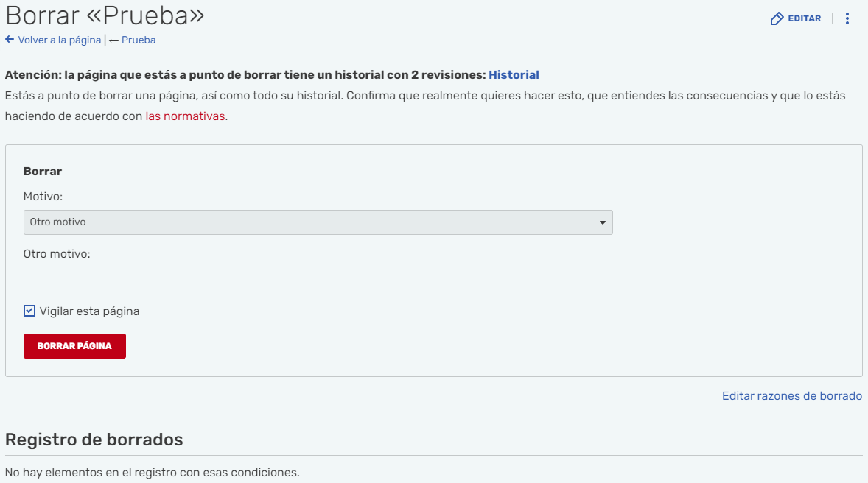This screenshot has height=483, width=868.
Task: Click the 'Registro de borrados' heading
Action: click(x=94, y=440)
